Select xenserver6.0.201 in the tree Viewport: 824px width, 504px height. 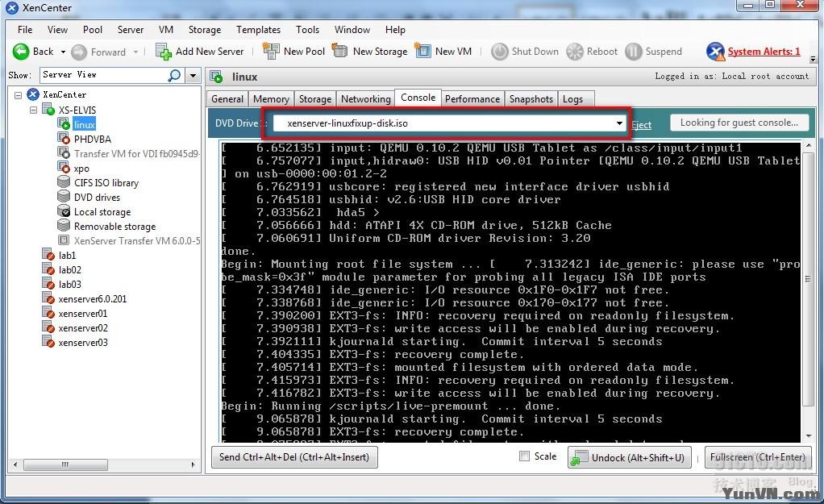point(93,298)
